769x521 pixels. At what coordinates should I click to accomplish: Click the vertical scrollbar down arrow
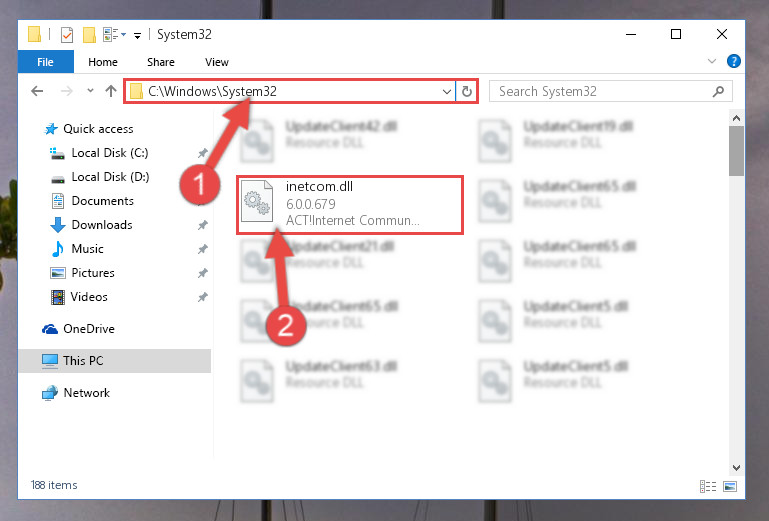click(x=736, y=468)
